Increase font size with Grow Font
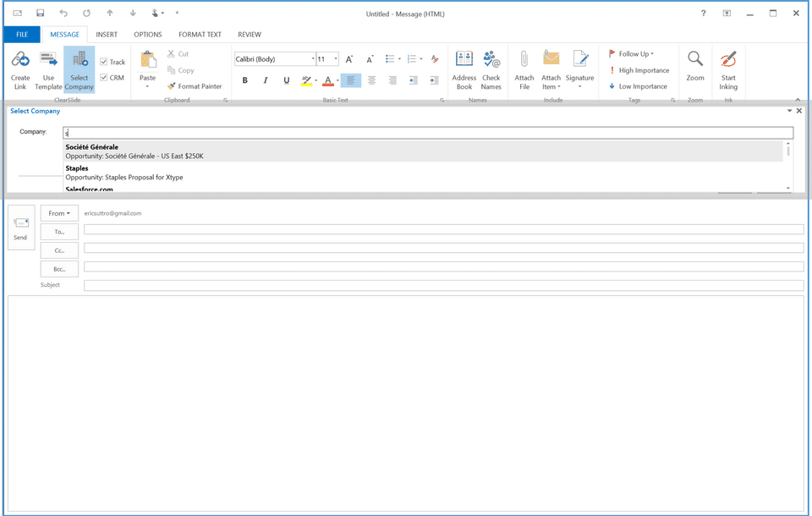 349,59
